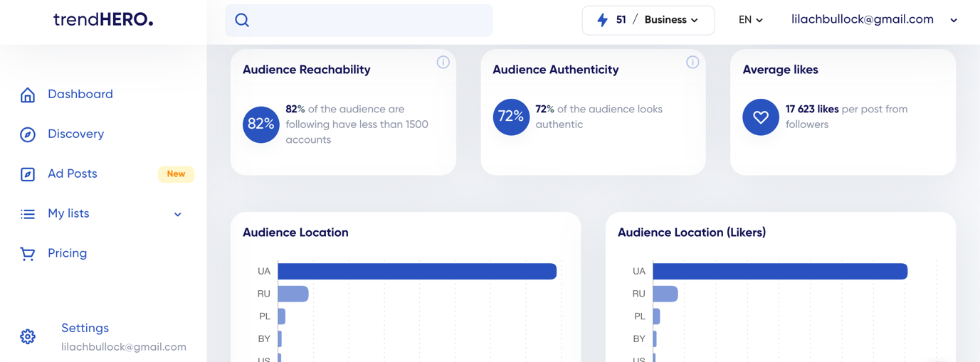The image size is (980, 362).
Task: Click the 17 623 likes text
Action: (x=812, y=110)
